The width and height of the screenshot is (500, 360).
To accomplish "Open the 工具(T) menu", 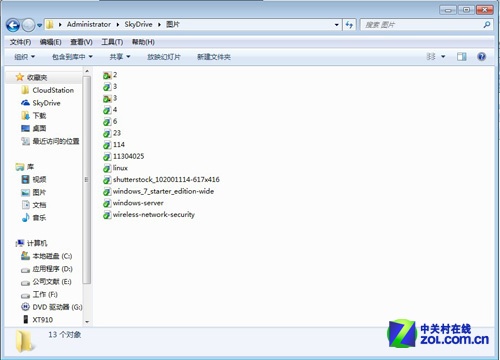I will (x=112, y=42).
